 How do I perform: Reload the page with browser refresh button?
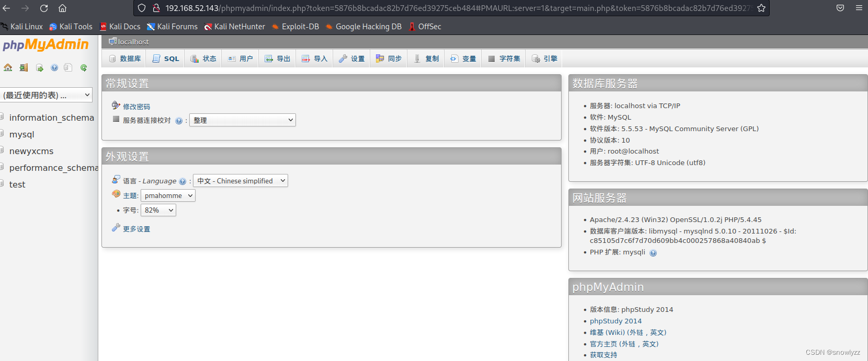44,8
